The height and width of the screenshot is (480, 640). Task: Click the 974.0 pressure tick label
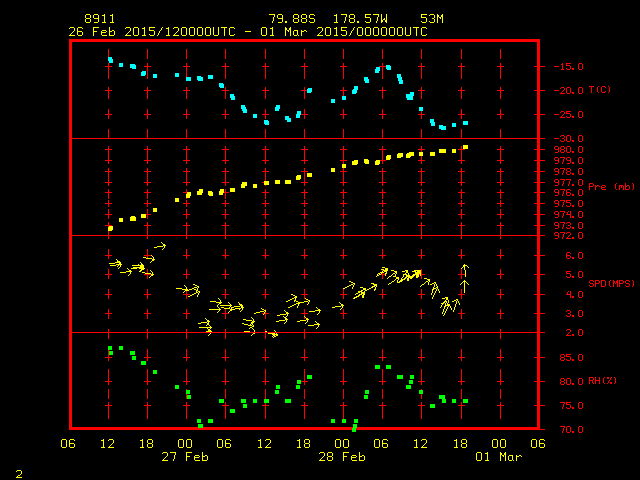569,215
